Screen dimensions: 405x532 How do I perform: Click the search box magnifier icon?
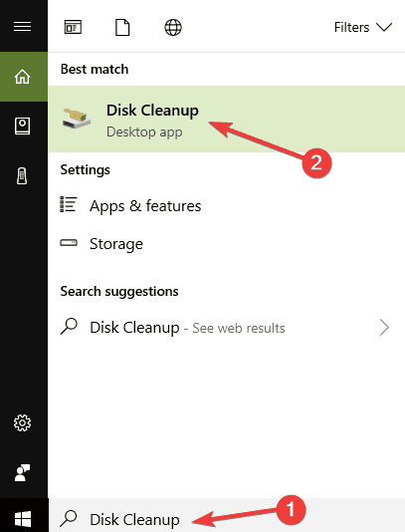click(69, 518)
